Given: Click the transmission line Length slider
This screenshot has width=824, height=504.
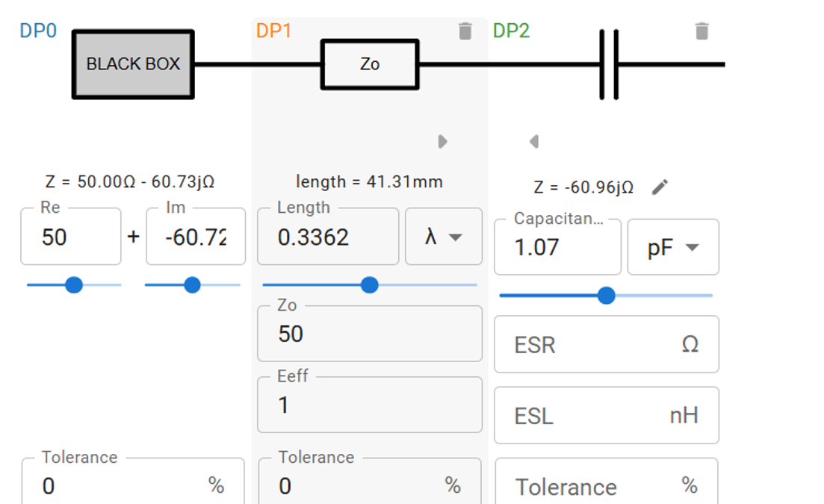Looking at the screenshot, I should coord(369,284).
